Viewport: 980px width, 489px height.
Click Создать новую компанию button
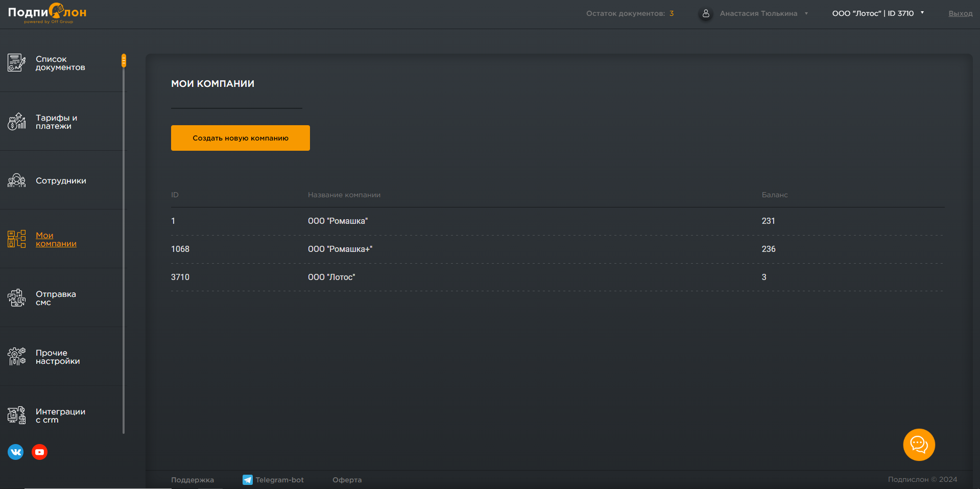coord(241,138)
